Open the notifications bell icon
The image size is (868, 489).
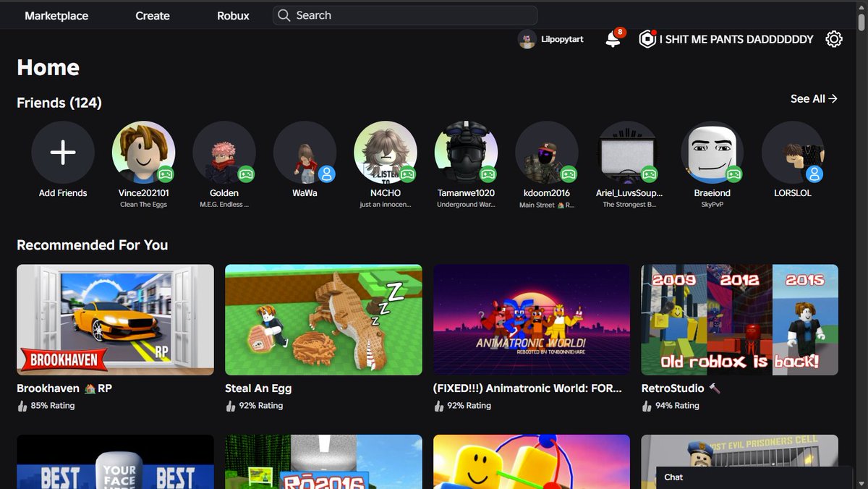(613, 39)
